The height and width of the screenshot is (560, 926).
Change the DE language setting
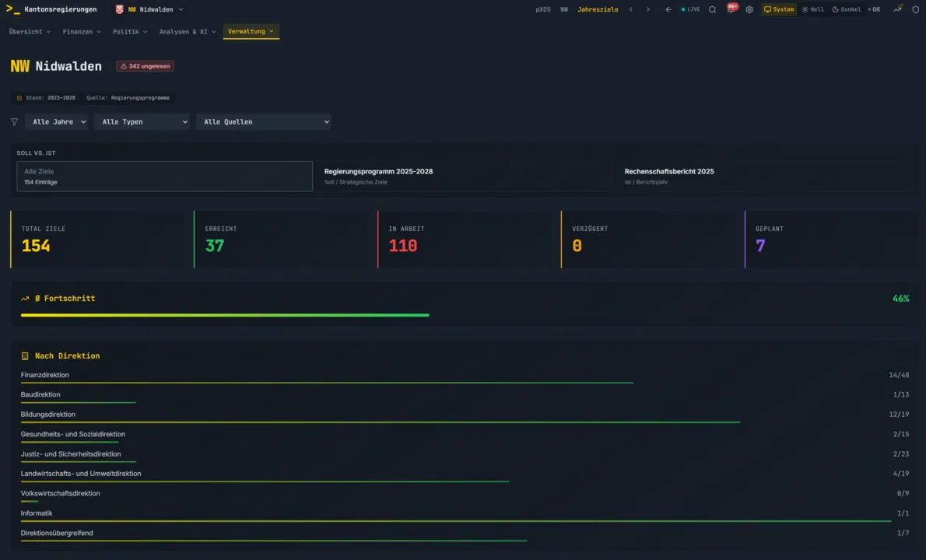pyautogui.click(x=874, y=9)
